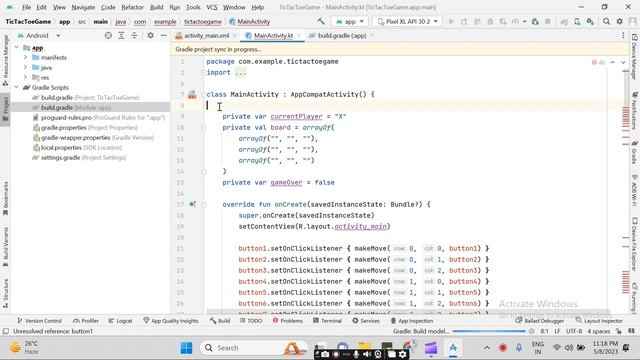The image size is (640, 360).
Task: Go to the next highlighted error arrow
Action: (623, 62)
